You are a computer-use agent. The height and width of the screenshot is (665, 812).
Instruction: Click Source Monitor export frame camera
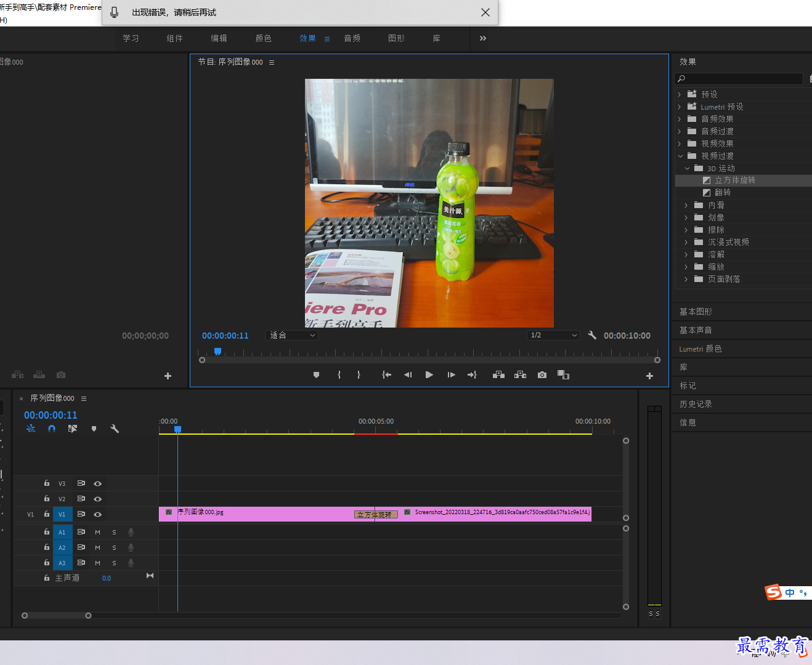61,375
